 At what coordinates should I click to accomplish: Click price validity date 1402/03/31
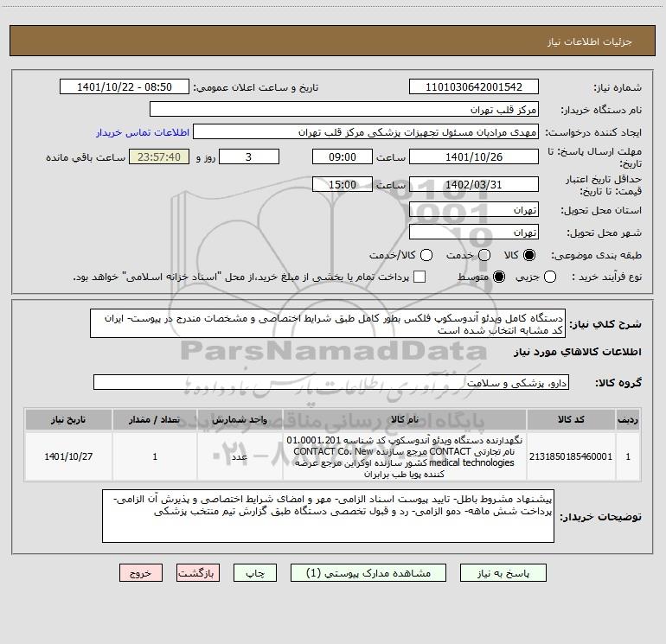474,184
